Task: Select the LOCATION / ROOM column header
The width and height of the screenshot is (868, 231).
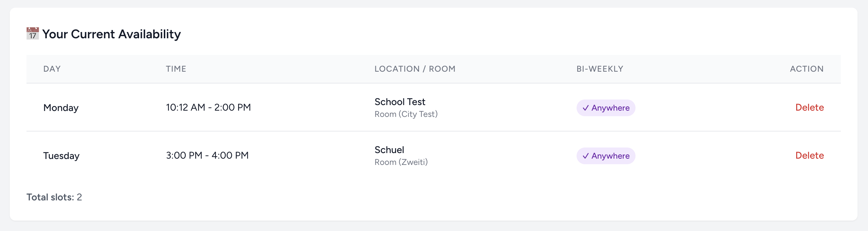Action: click(x=415, y=69)
